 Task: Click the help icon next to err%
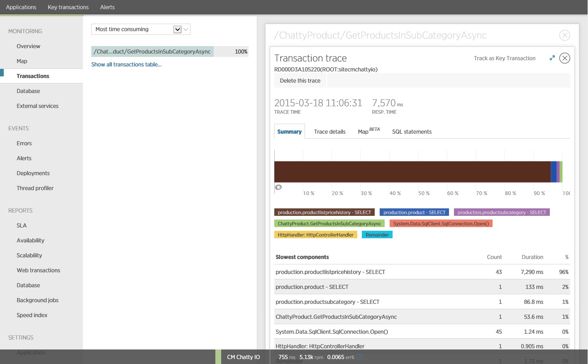360,357
